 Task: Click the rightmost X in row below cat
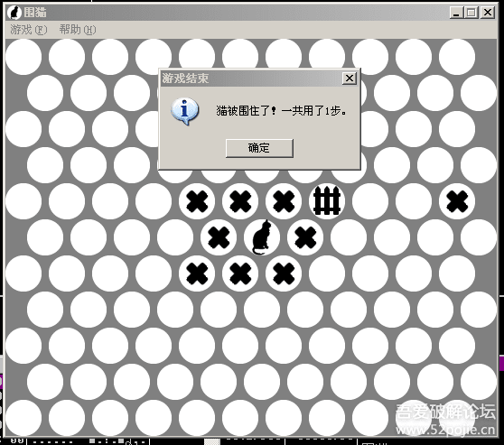click(x=284, y=273)
